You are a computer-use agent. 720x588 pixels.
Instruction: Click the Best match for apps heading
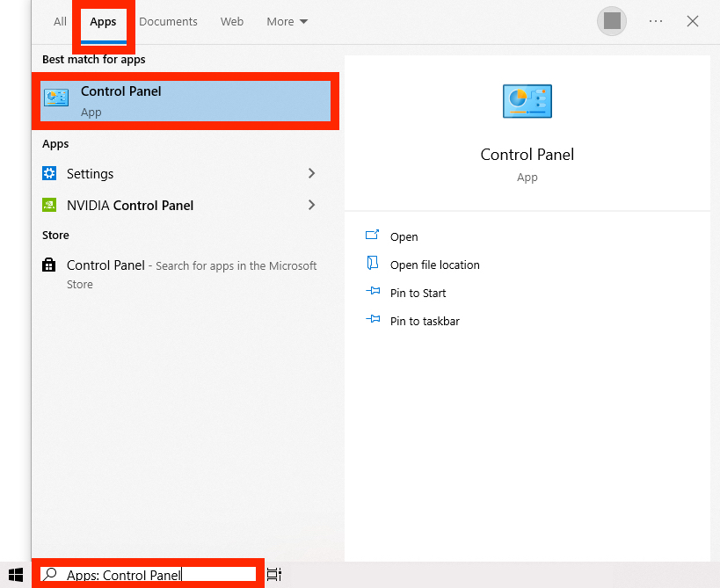click(94, 60)
